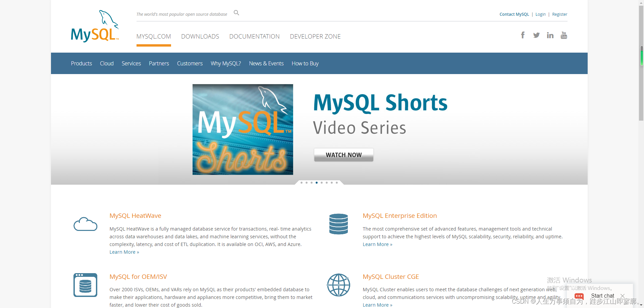This screenshot has height=308, width=644.
Task: Click the scrollbar down arrow
Action: (641, 305)
